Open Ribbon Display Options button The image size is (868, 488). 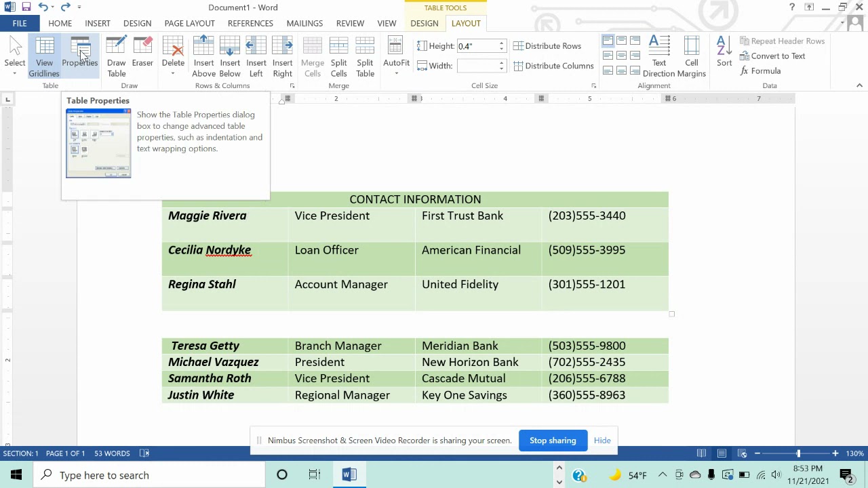pos(809,7)
